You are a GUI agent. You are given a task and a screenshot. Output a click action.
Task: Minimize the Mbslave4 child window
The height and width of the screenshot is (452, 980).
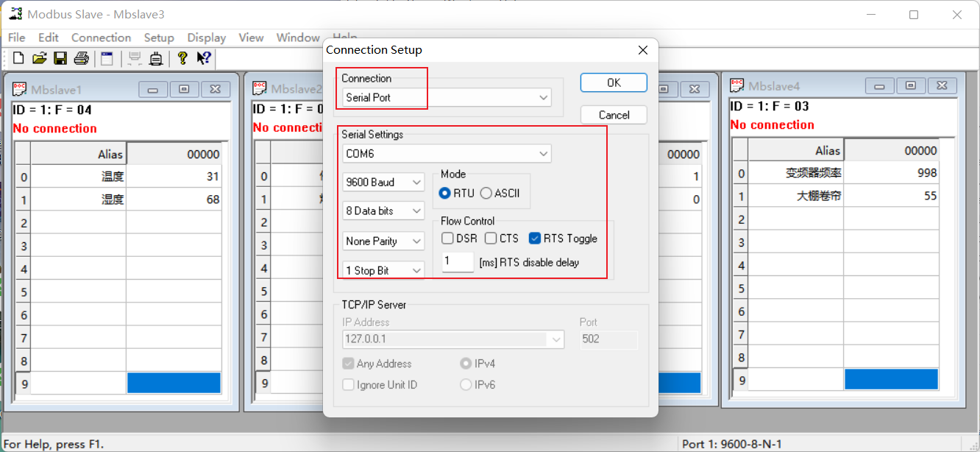point(880,85)
